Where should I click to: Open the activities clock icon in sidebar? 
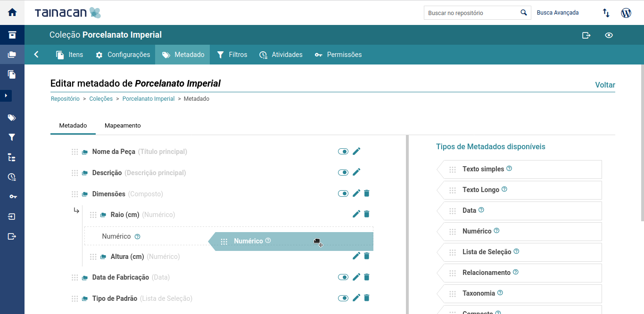coord(12,177)
